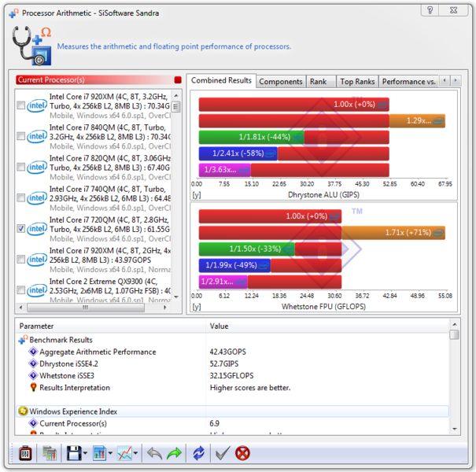476x472 pixels.
Task: Click the Parameter column header
Action: click(111, 326)
